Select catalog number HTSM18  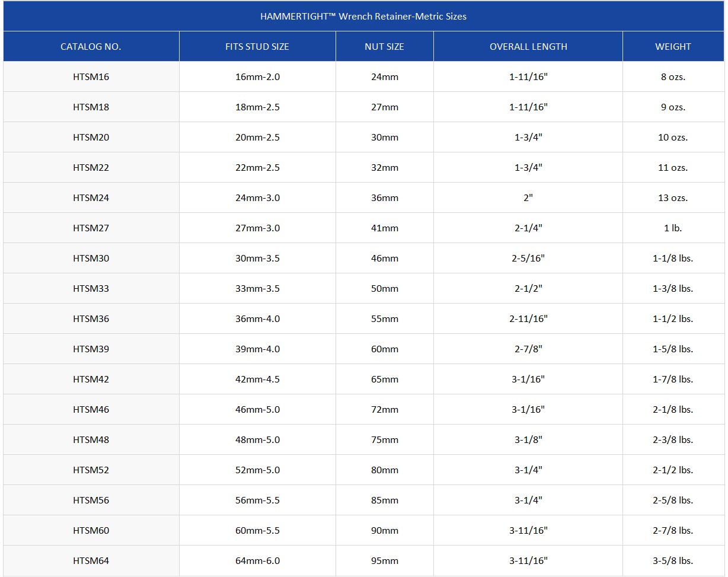tap(91, 107)
